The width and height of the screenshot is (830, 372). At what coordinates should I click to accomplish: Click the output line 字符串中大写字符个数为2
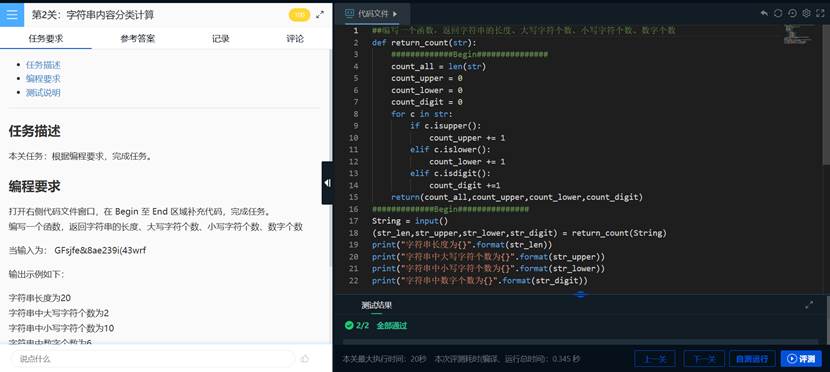pyautogui.click(x=59, y=313)
